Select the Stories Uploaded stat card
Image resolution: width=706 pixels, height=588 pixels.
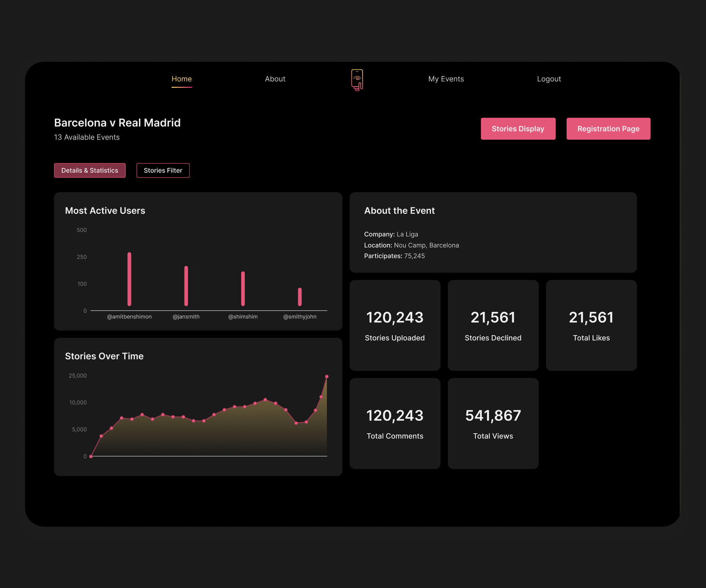(x=395, y=325)
